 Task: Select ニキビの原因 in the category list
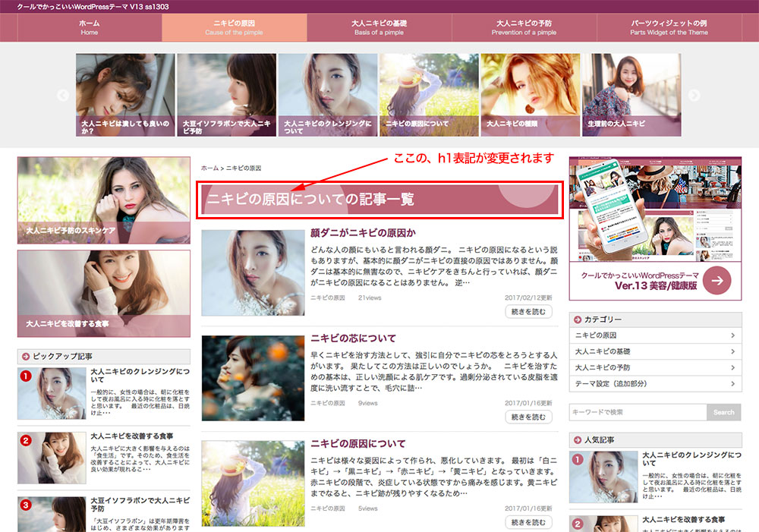pos(656,335)
